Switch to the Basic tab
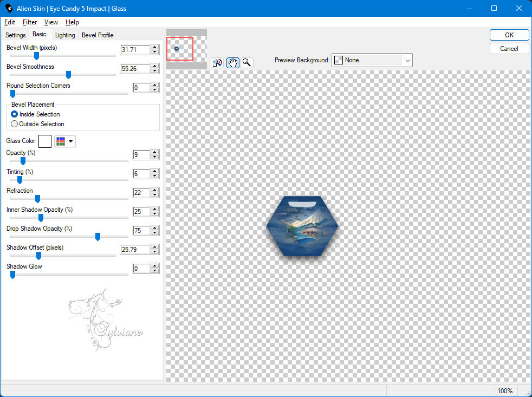The width and height of the screenshot is (532, 397). click(40, 34)
